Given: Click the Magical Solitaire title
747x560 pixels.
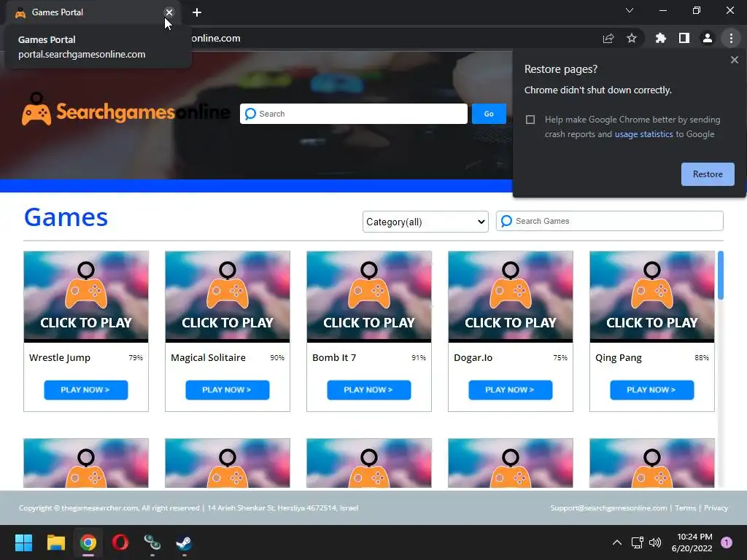Looking at the screenshot, I should point(208,357).
